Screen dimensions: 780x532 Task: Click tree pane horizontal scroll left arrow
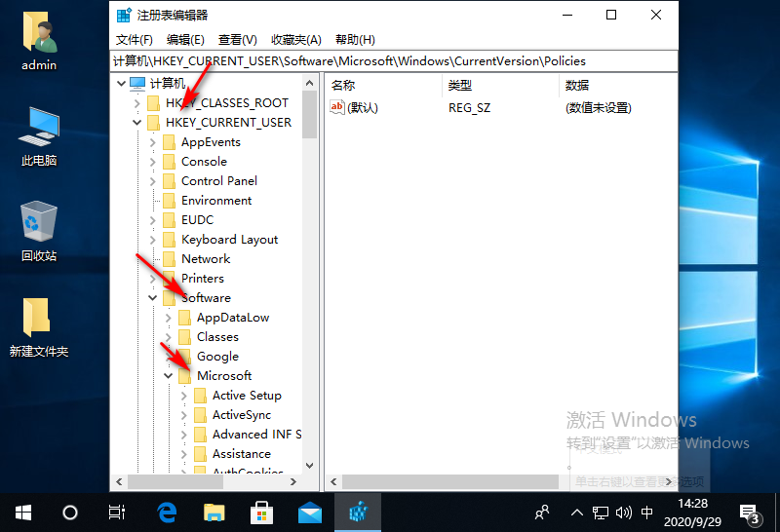point(119,481)
